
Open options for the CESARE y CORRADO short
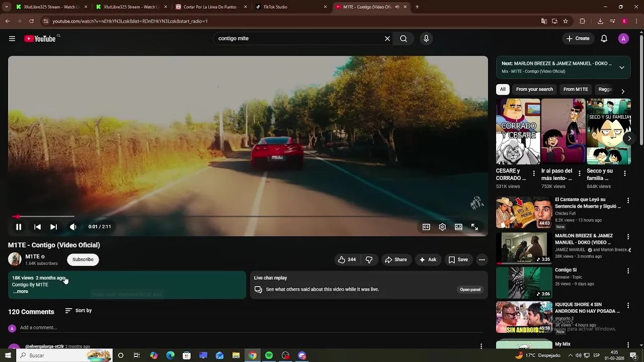coord(534,173)
